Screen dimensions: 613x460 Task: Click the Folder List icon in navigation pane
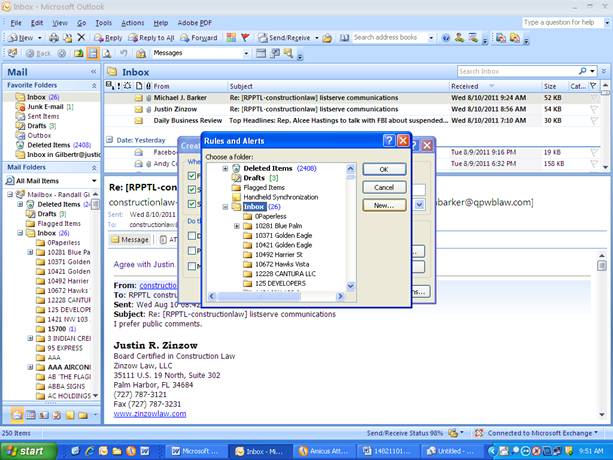click(x=83, y=415)
